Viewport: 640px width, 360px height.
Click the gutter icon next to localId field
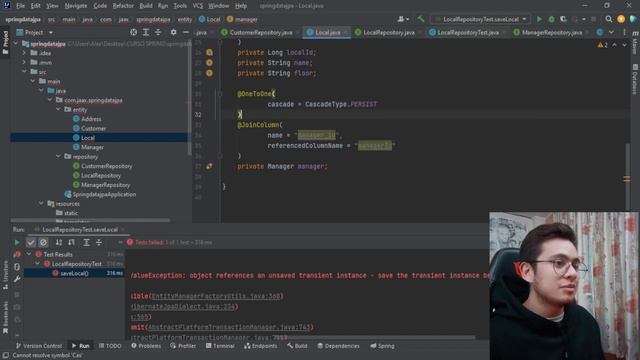coord(209,52)
